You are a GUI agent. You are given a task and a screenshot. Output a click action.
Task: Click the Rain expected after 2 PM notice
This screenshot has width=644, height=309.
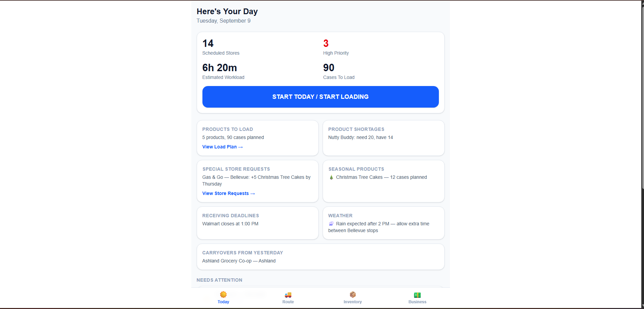coord(379,227)
